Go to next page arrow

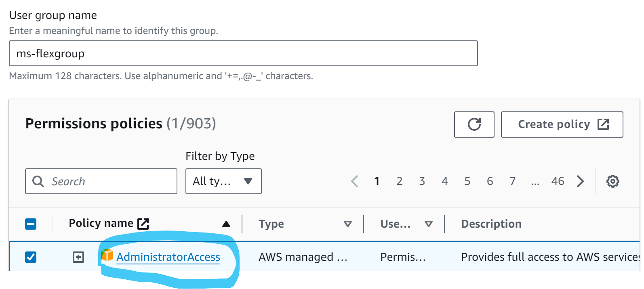click(580, 181)
